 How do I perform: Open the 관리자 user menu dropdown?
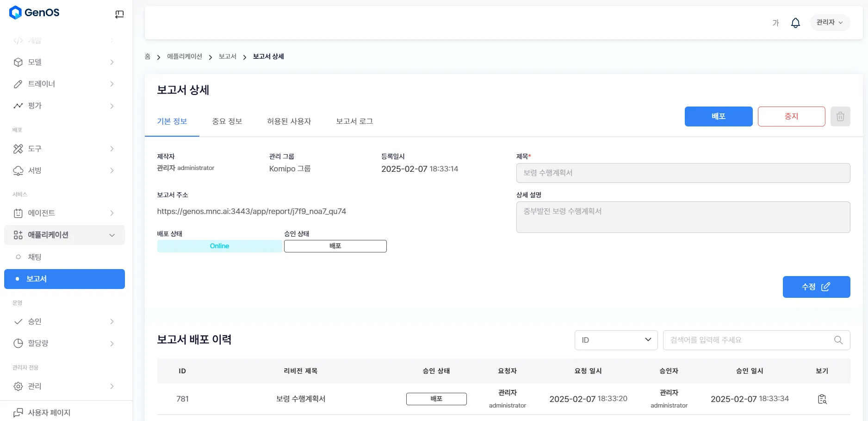point(830,22)
